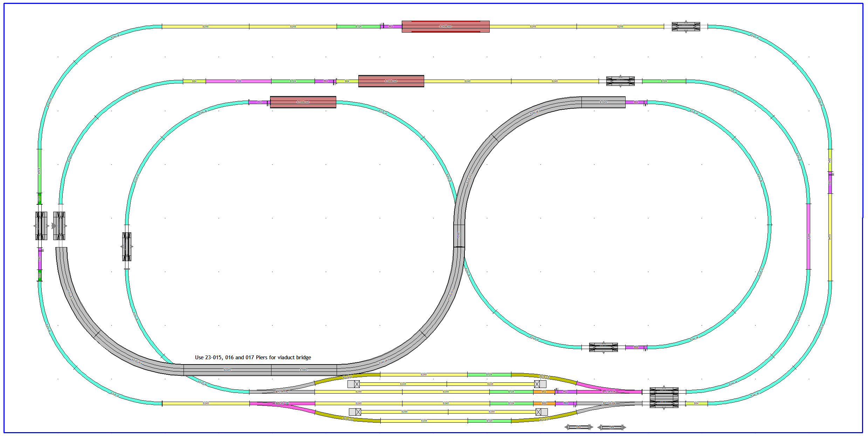
Task: Select the pink vertical S186 track on right
Action: pos(808,237)
